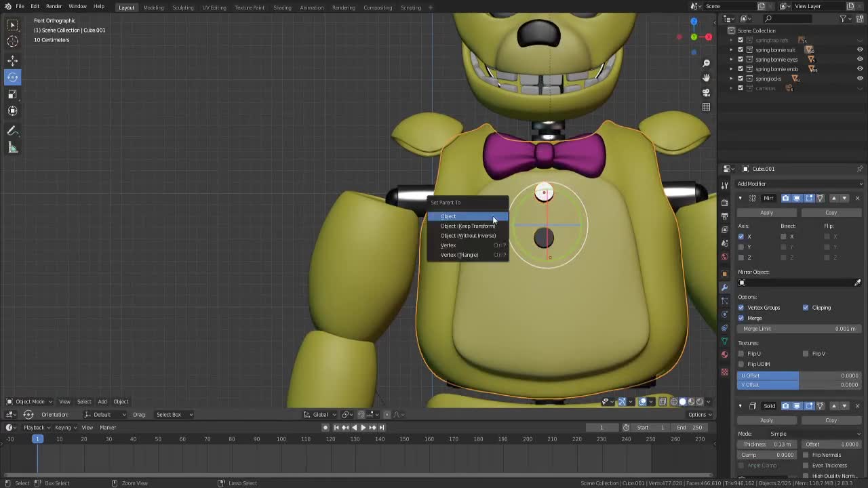
Task: Toggle Mirror modifier viewport display icon
Action: (797, 198)
